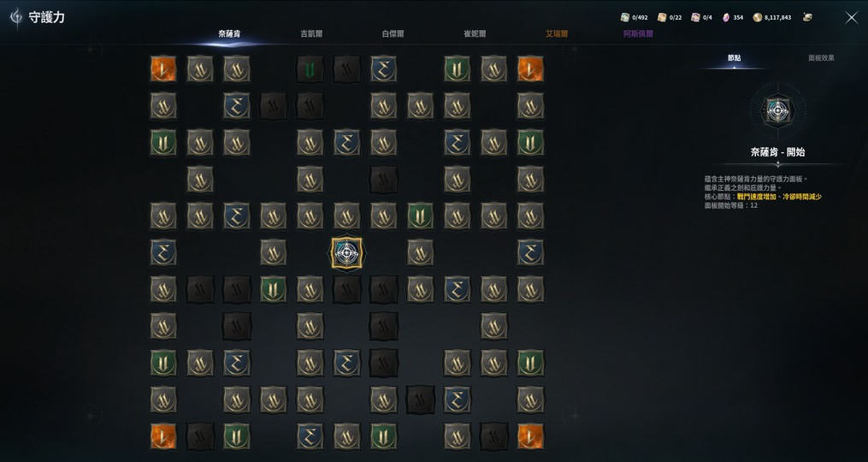Switch to the 吉凱爾 tab
Image resolution: width=868 pixels, height=462 pixels.
coord(311,33)
